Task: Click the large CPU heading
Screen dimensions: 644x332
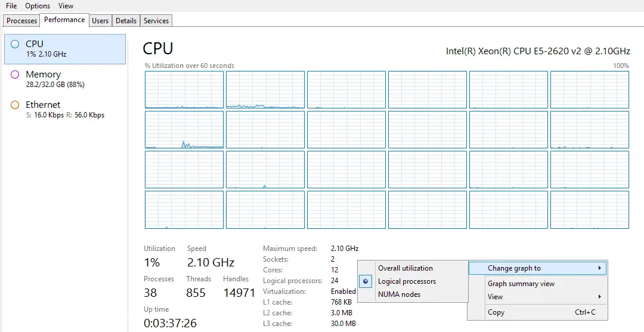Action: point(157,48)
